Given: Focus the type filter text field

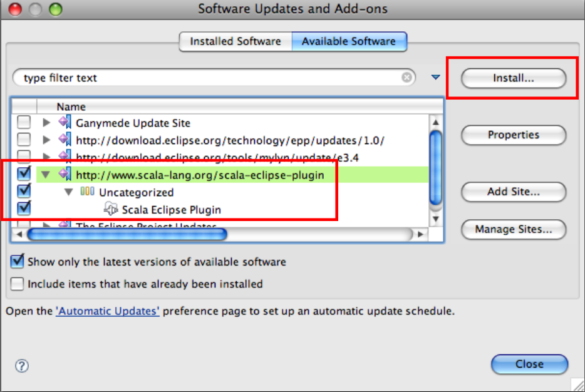Looking at the screenshot, I should click(x=214, y=78).
